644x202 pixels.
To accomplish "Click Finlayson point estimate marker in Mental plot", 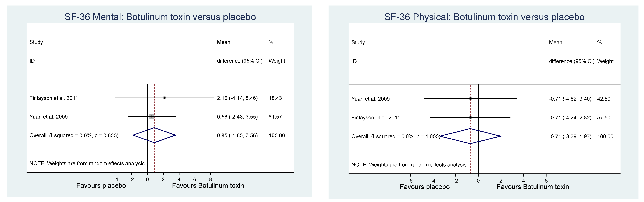I will click(x=164, y=98).
